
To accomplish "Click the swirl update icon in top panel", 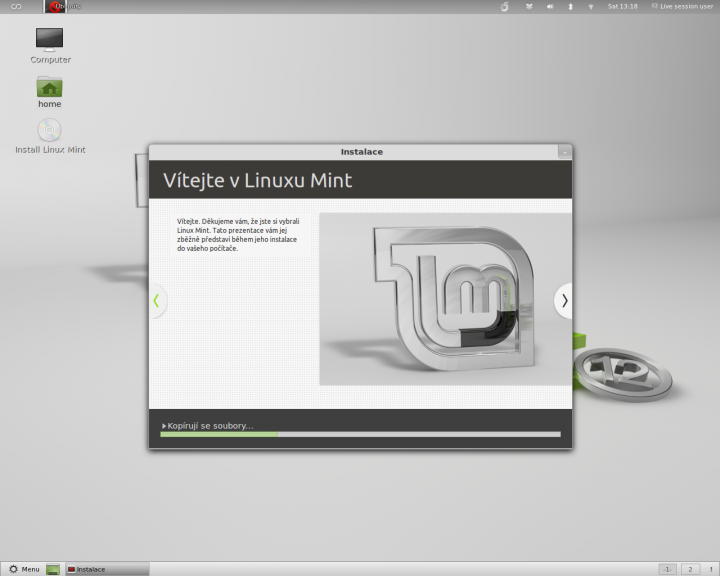I will (505, 6).
